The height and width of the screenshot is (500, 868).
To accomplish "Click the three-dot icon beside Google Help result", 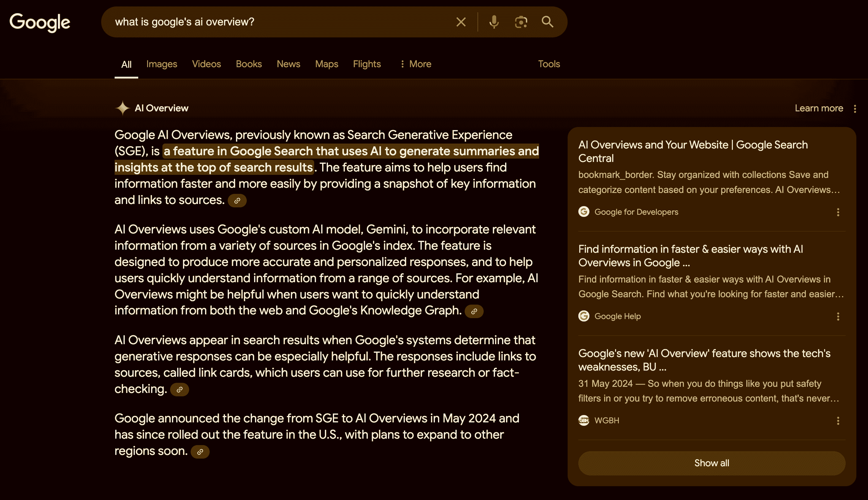I will click(x=838, y=316).
